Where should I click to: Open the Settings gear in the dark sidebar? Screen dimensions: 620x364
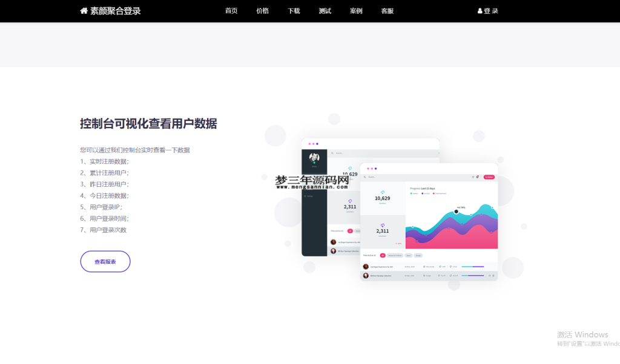click(x=306, y=196)
